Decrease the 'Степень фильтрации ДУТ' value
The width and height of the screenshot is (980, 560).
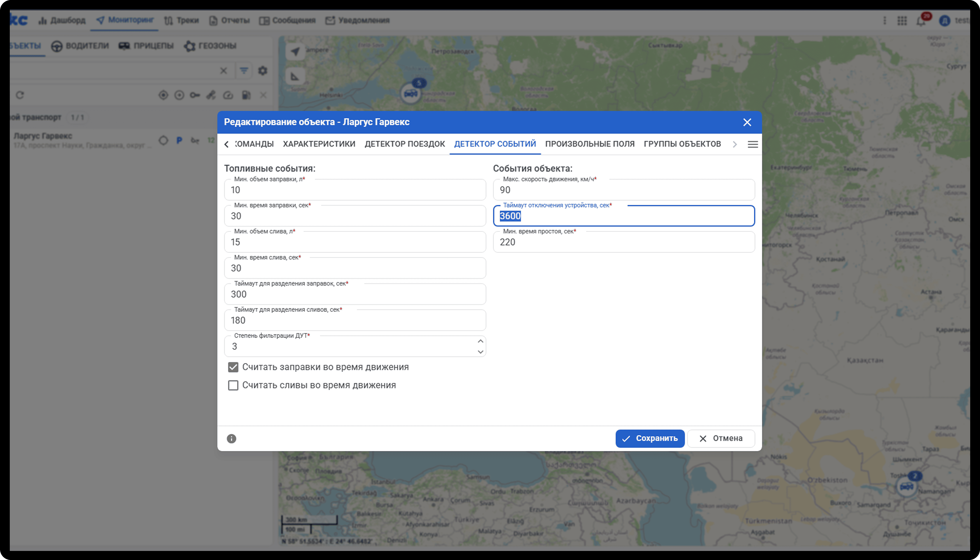[x=480, y=352]
